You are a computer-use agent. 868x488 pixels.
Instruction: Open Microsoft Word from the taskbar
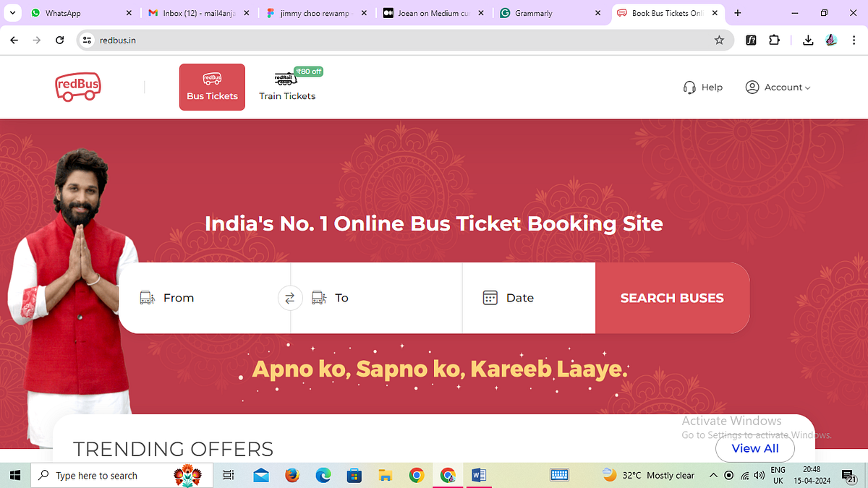[x=478, y=475]
